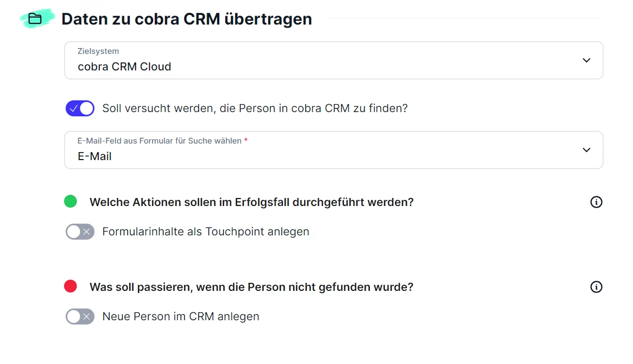Enable 'Formularinhalte als Touchpoint anlegen'
The height and width of the screenshot is (364, 633).
click(80, 232)
